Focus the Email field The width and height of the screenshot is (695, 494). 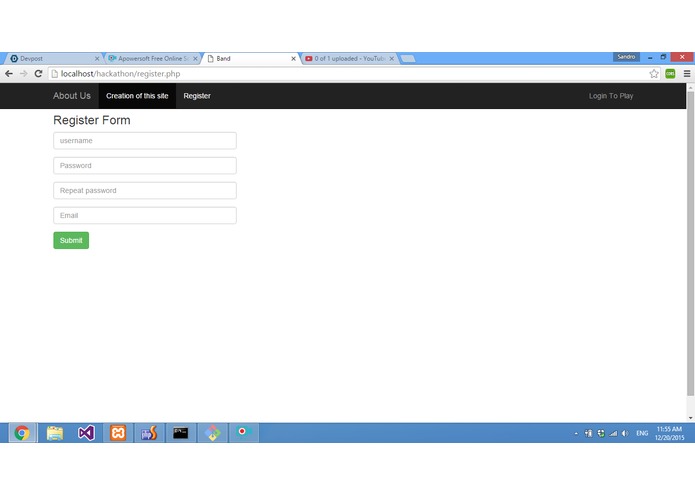[x=145, y=215]
